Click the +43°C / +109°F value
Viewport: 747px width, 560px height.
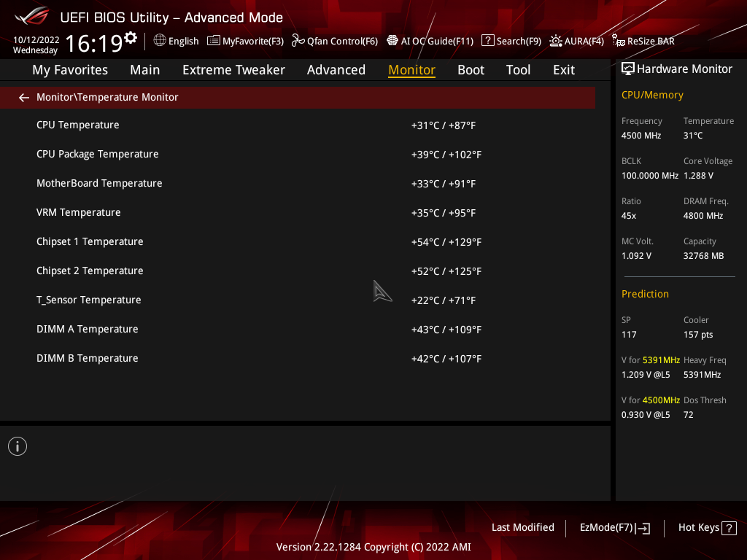click(x=446, y=330)
